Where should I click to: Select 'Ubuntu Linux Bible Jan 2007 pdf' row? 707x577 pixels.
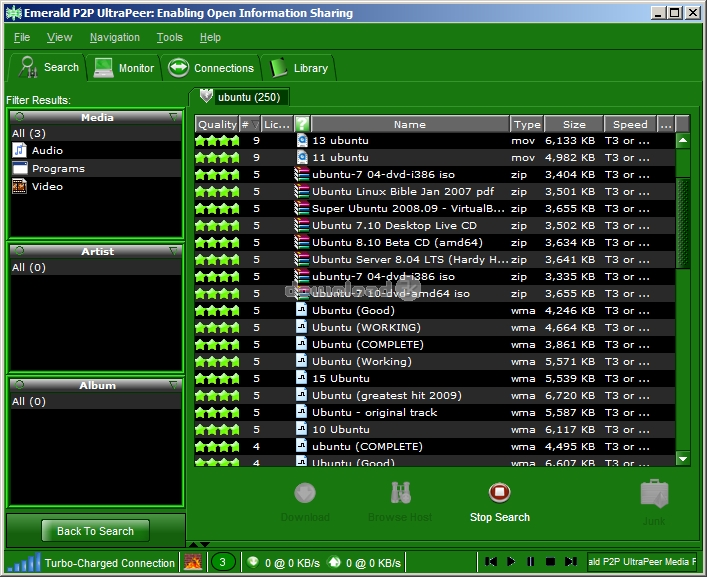pos(435,192)
